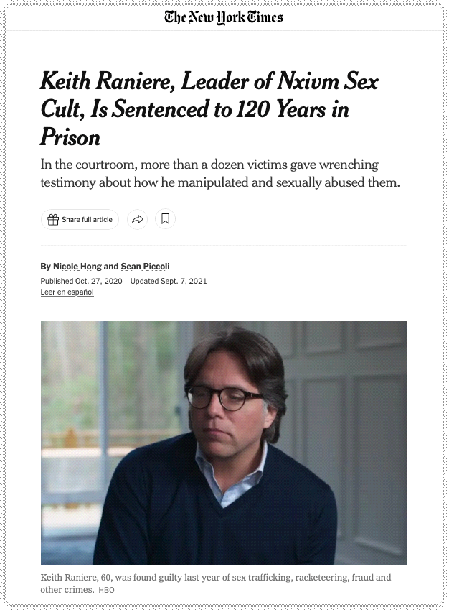Viewport: 449px width, 610px height.
Task: Click the article headline about Nxivm sentencing
Action: point(209,109)
